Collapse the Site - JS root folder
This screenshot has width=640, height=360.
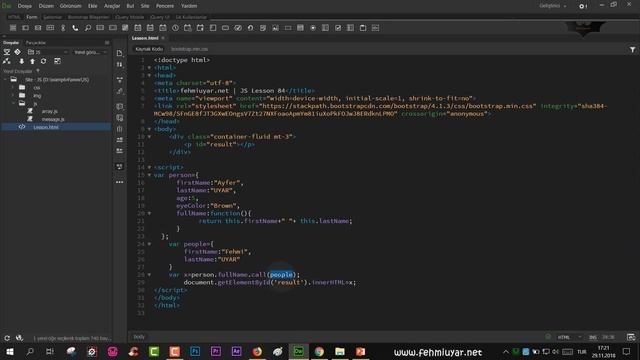(x=6, y=80)
